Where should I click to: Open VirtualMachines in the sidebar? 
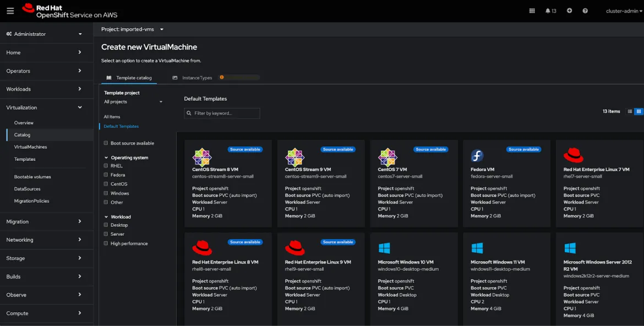point(30,147)
